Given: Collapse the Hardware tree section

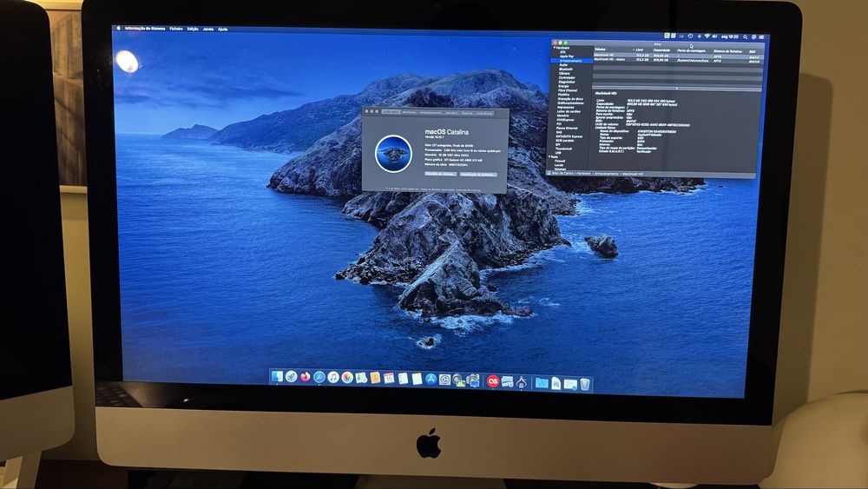Looking at the screenshot, I should point(555,48).
